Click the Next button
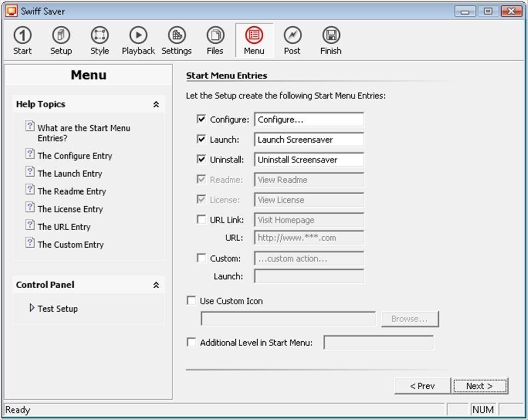The width and height of the screenshot is (528, 420). 479,386
